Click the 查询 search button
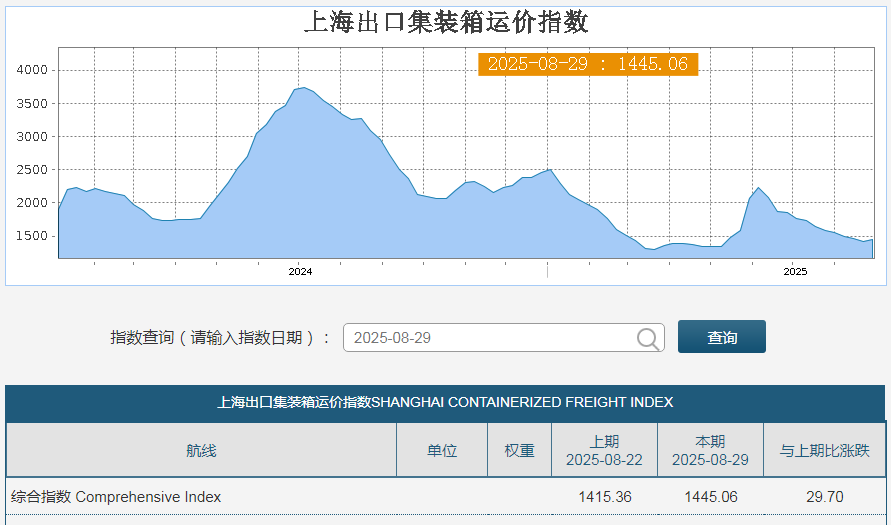 point(722,337)
